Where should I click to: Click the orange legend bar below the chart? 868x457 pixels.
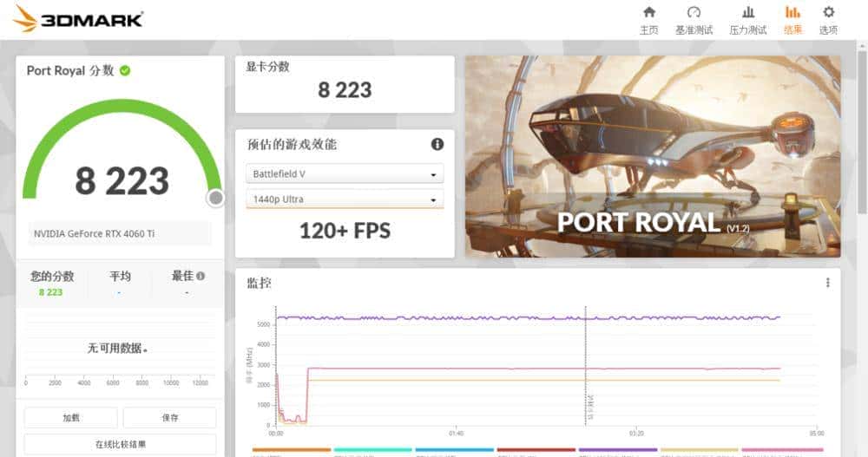(291, 450)
